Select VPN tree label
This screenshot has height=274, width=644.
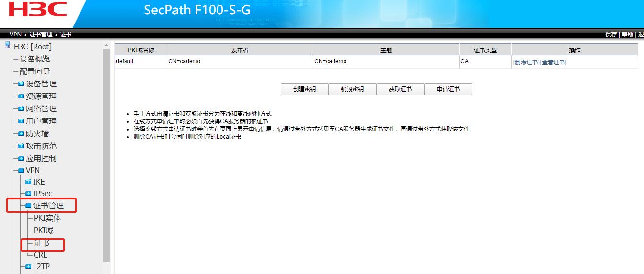(x=33, y=170)
